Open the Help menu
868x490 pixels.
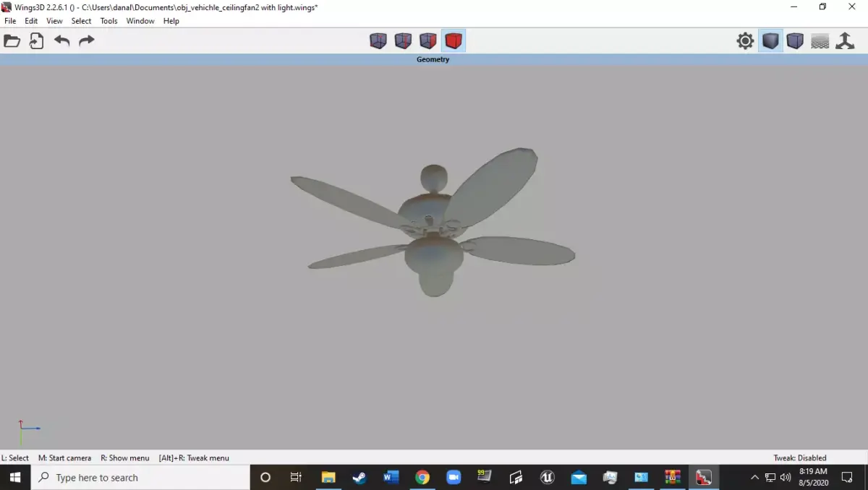[171, 21]
